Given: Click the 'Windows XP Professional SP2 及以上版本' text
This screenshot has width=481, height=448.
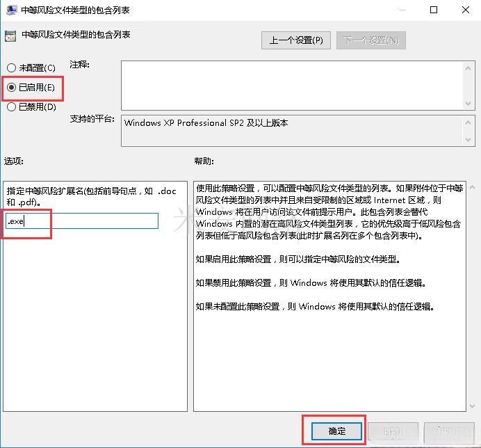Looking at the screenshot, I should click(206, 123).
